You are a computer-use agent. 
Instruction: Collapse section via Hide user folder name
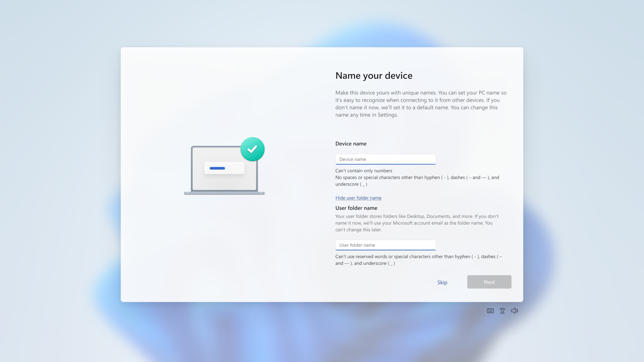coord(358,198)
